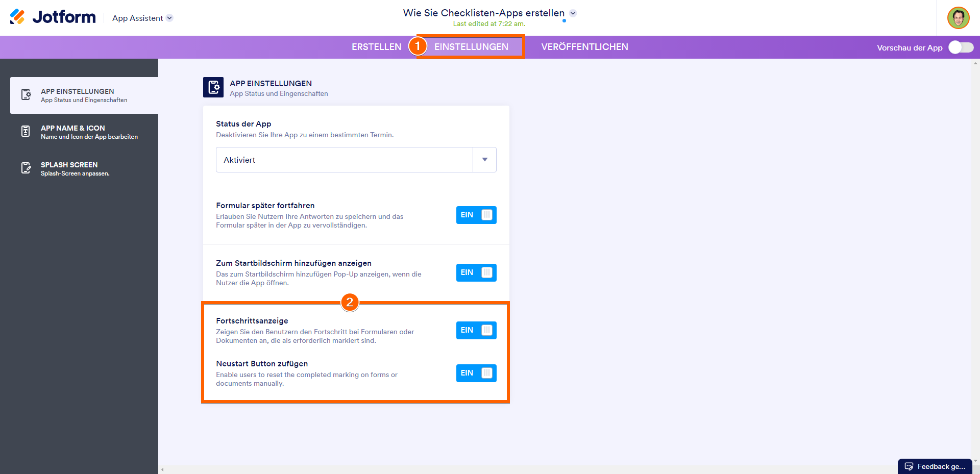Click the App Einstellungen sidebar icon
Image resolution: width=980 pixels, height=474 pixels.
point(26,95)
